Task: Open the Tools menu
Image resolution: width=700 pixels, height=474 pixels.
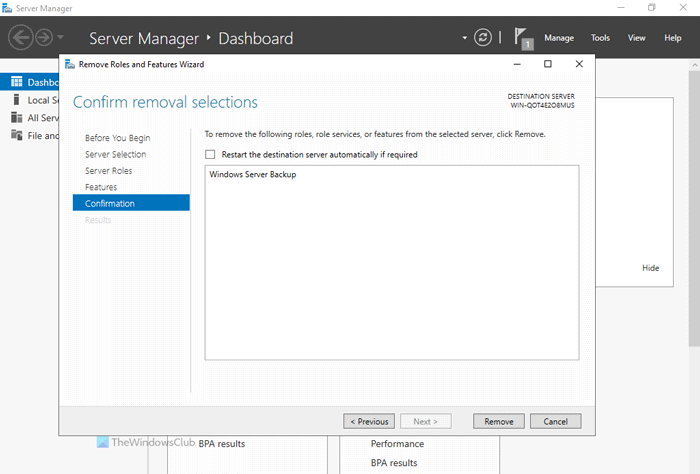Action: pyautogui.click(x=600, y=38)
